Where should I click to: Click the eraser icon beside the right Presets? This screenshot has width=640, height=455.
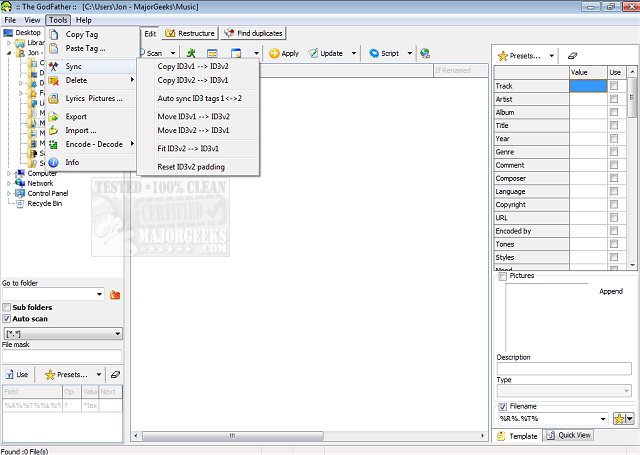click(572, 55)
